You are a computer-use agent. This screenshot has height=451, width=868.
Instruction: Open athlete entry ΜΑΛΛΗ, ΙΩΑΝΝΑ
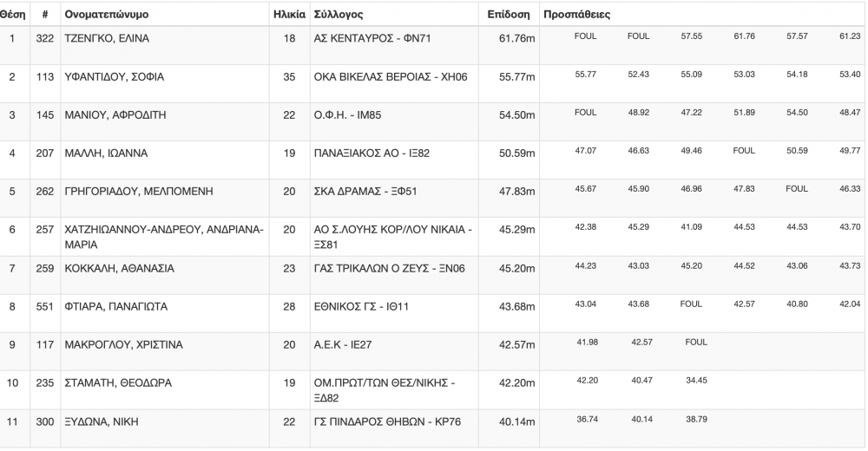(106, 154)
